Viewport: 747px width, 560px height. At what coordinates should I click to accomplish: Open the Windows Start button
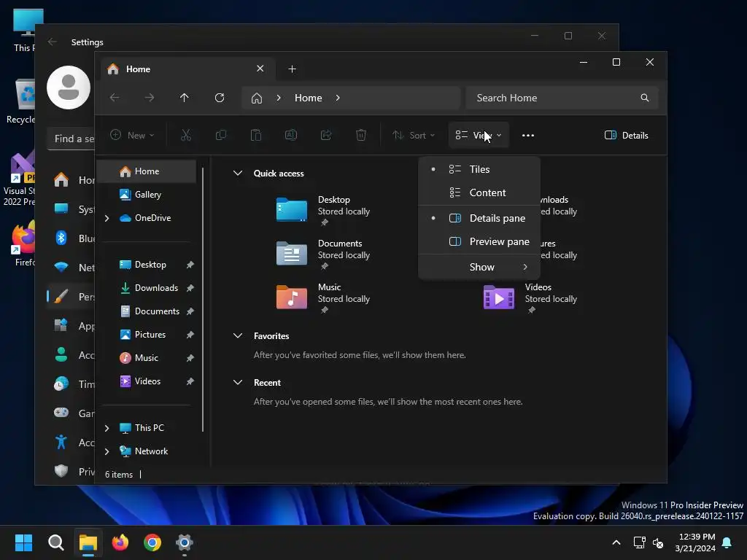(23, 542)
